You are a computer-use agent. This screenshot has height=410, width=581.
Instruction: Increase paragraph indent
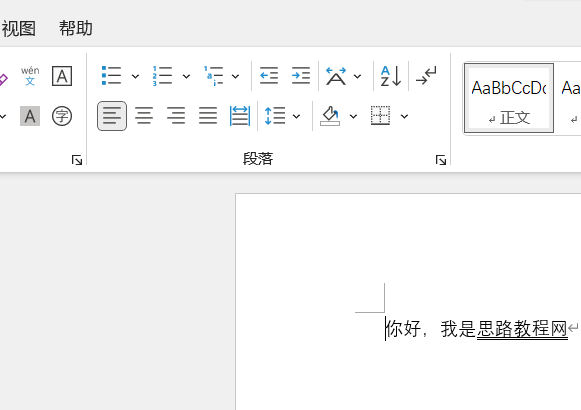(x=301, y=76)
